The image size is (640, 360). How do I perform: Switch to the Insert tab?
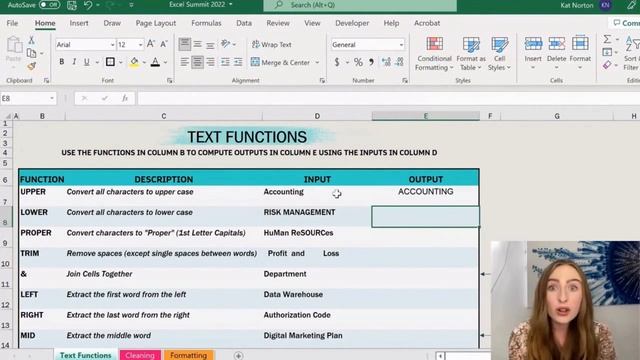coord(79,23)
